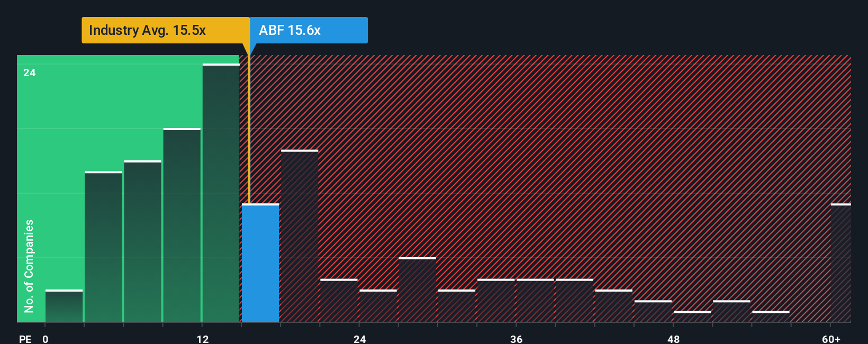Viewport: 868px width, 344px height.
Task: Click the 24 label on the y-axis
Action: [x=30, y=73]
